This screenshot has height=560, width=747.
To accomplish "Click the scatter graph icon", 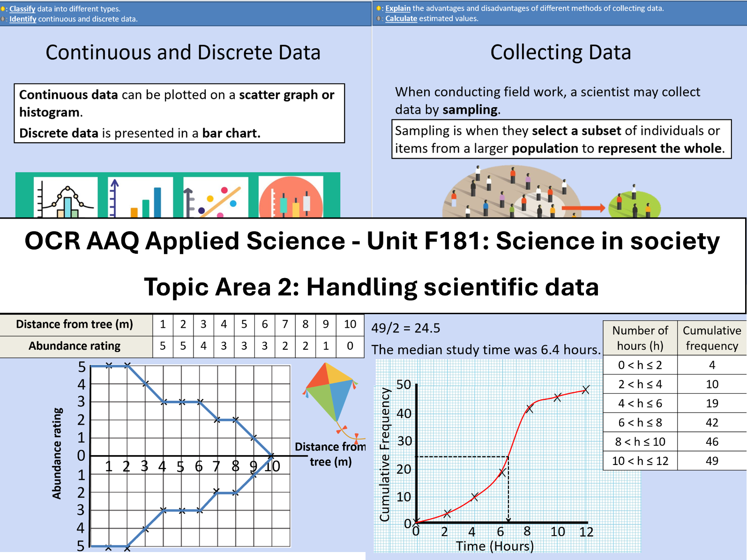I will pyautogui.click(x=216, y=197).
